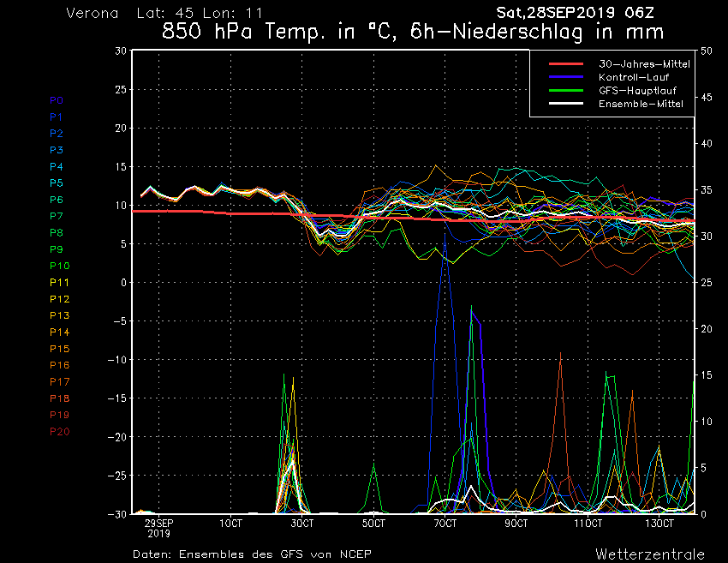Click the blue Kontroll-Lauf legend line
The height and width of the screenshot is (563, 728).
565,76
